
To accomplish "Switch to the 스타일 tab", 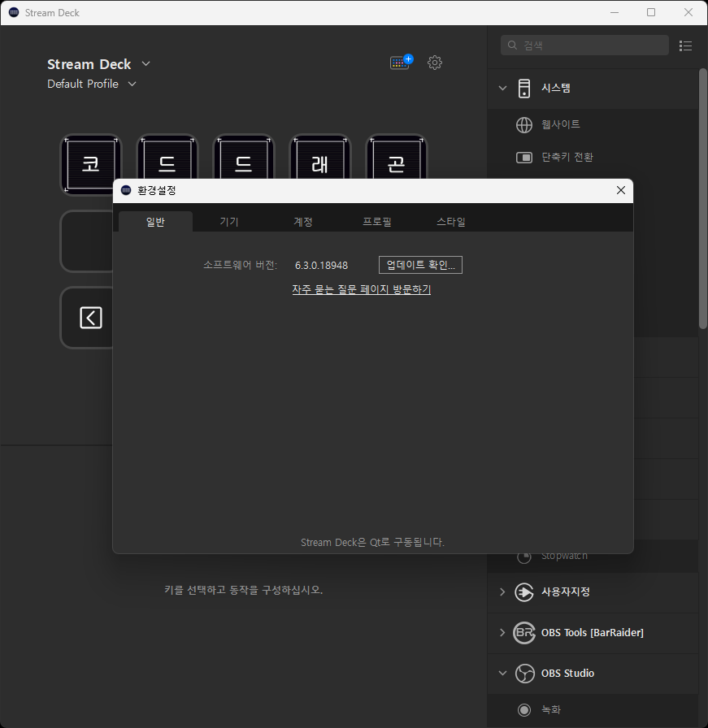I will click(x=450, y=222).
